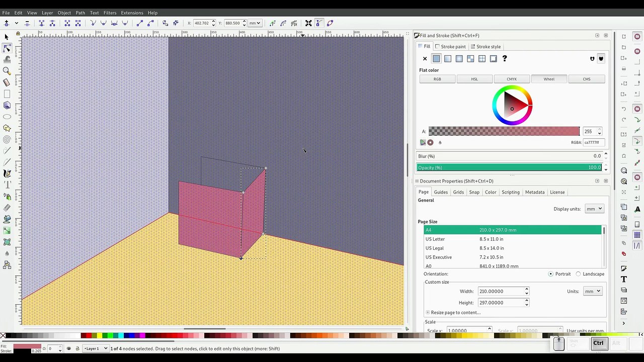Select the Connector tool
The height and width of the screenshot is (362, 644).
tap(7, 265)
